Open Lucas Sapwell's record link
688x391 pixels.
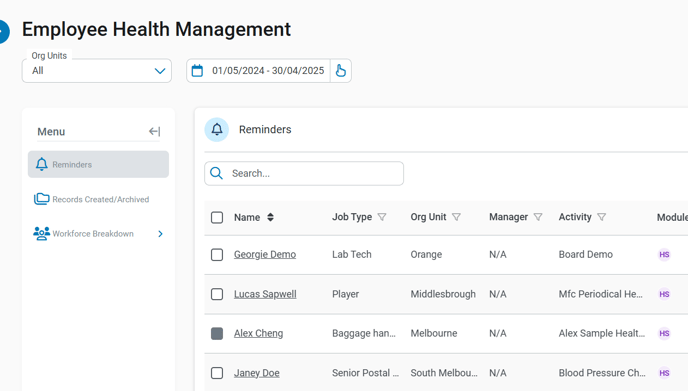[x=265, y=294]
